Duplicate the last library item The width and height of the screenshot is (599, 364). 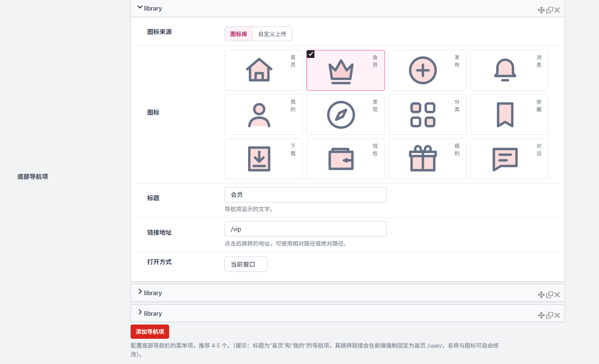549,315
